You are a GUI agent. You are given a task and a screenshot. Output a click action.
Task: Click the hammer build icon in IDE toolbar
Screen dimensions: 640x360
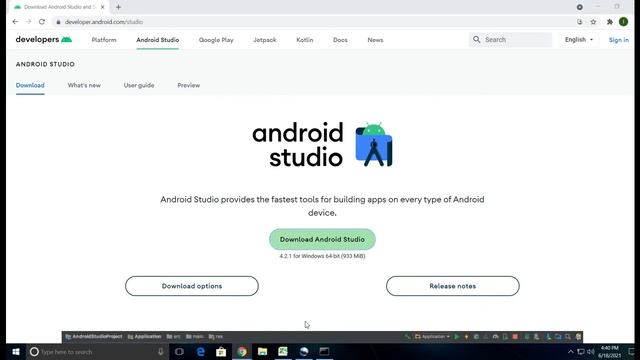coord(407,337)
